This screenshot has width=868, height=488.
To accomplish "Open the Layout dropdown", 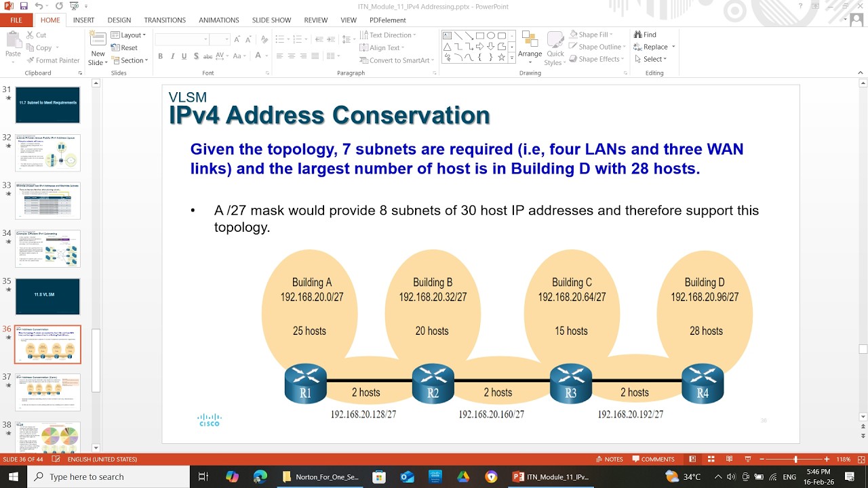I will [128, 35].
